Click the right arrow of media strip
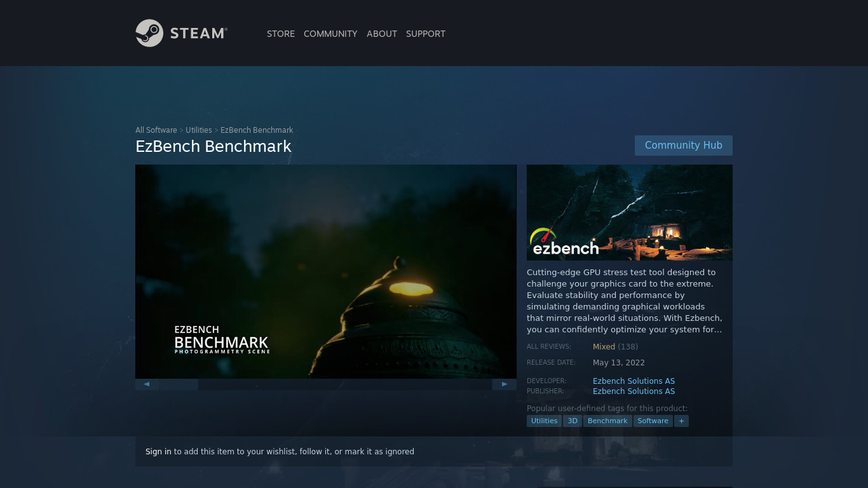 (x=505, y=384)
